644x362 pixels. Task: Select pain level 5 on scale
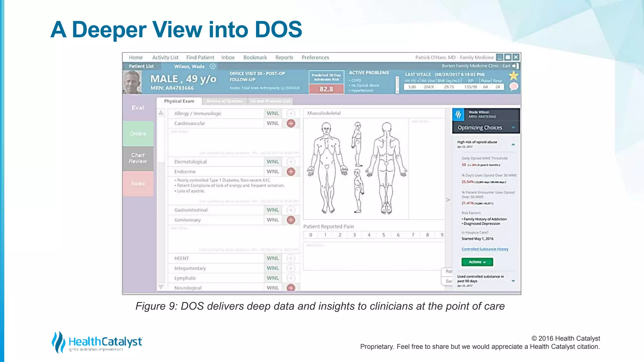click(384, 235)
